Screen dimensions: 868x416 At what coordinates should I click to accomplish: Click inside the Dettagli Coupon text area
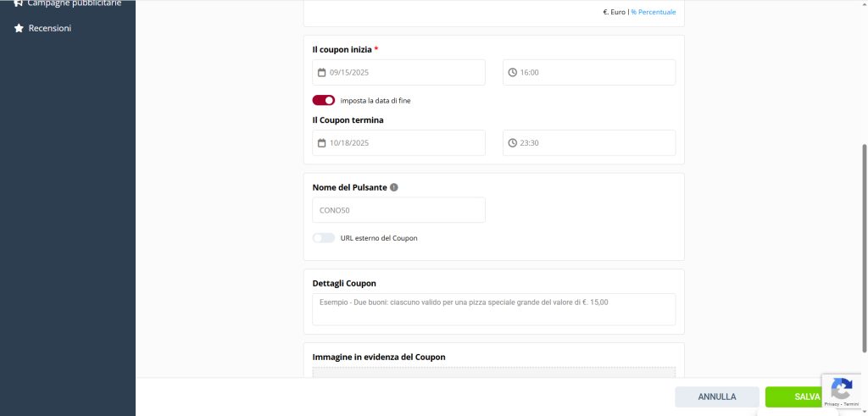493,309
